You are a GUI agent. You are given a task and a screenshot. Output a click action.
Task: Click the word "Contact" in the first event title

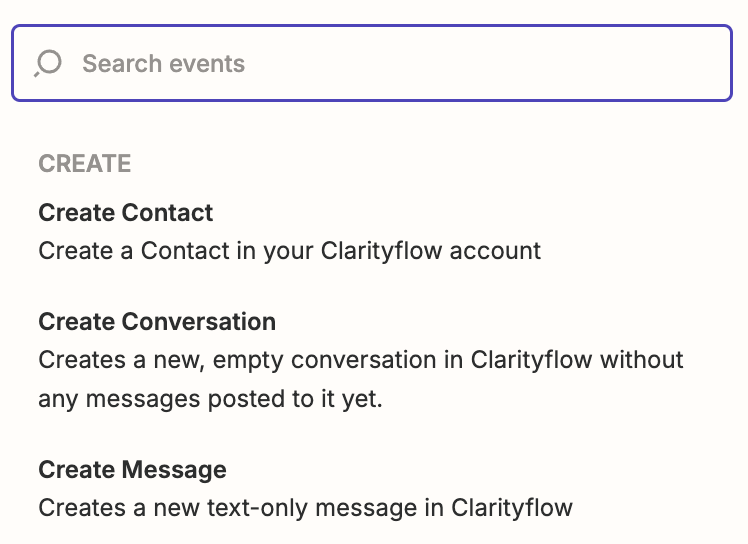pos(169,213)
